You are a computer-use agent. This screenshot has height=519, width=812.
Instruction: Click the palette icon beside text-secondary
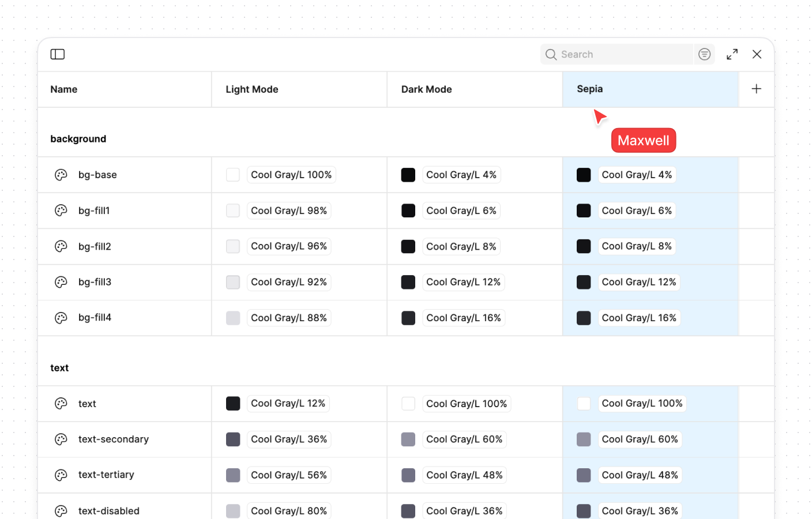click(61, 439)
